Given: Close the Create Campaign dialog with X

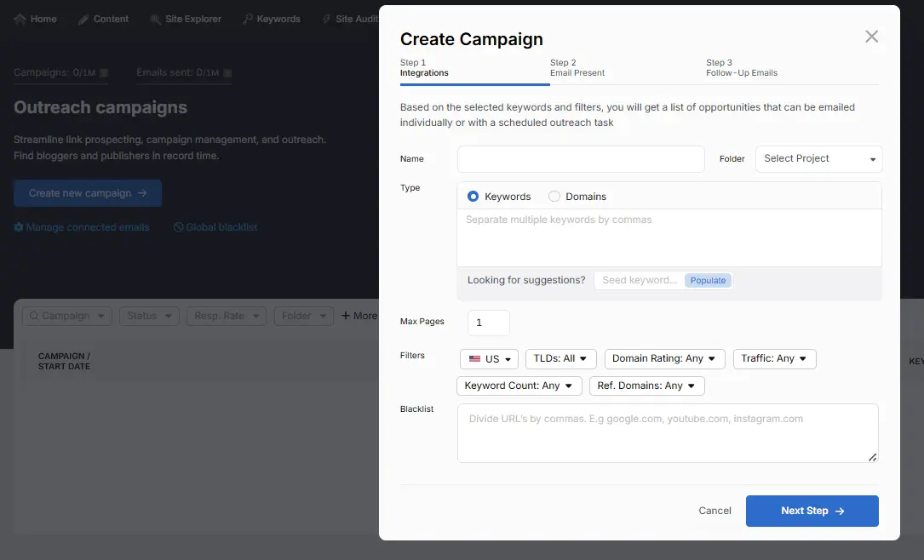Looking at the screenshot, I should (x=871, y=37).
